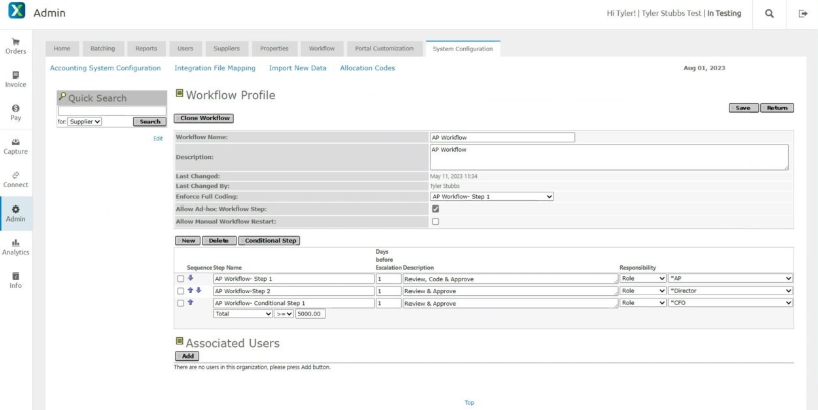Image resolution: width=818 pixels, height=410 pixels.
Task: Open Quick Search Supplier dropdown
Action: point(85,121)
